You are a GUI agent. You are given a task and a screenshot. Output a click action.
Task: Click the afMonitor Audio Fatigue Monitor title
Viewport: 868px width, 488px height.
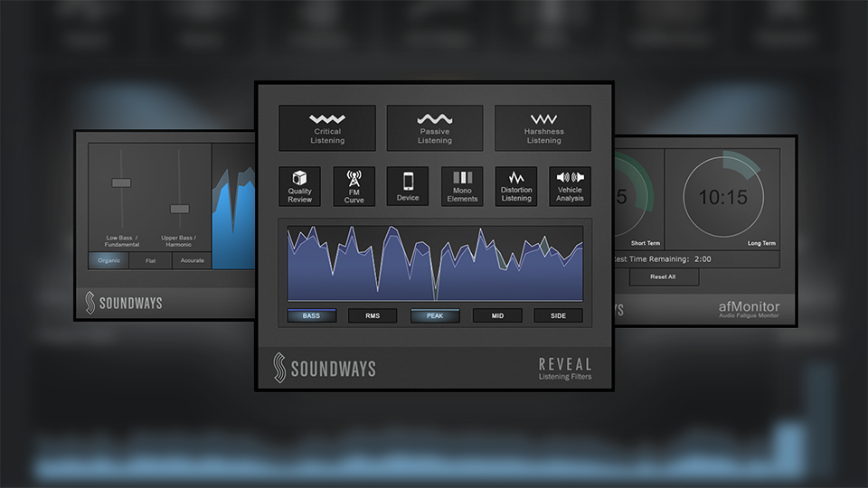click(x=749, y=309)
